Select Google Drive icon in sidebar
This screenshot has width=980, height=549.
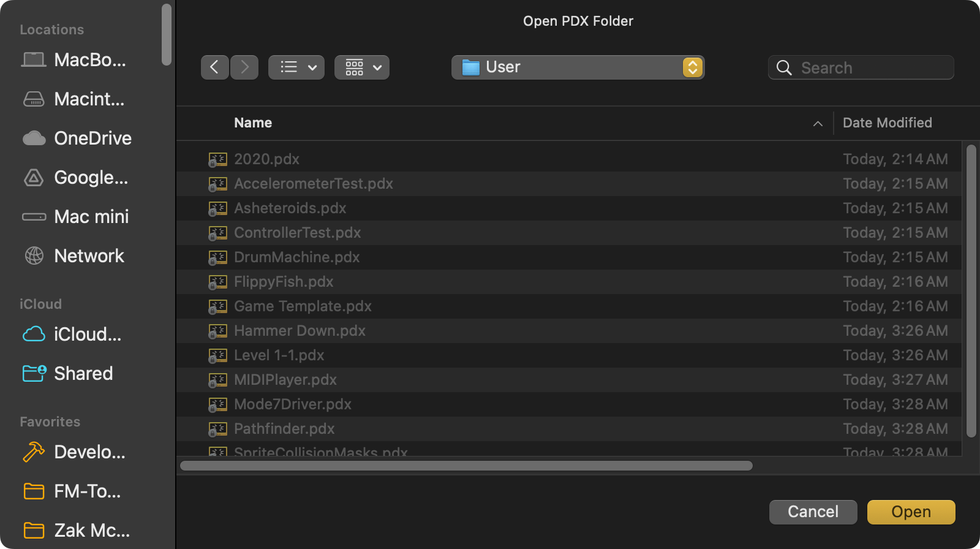click(x=34, y=178)
